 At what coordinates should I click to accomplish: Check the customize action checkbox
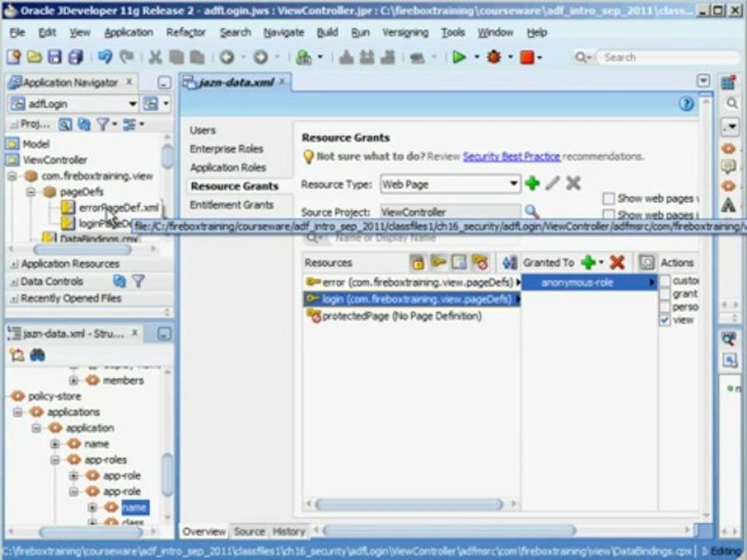tap(665, 281)
